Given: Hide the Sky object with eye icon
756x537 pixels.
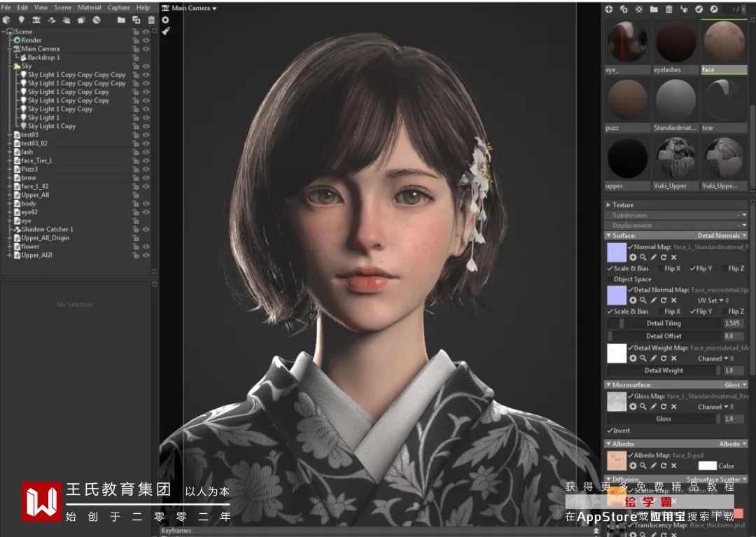Looking at the screenshot, I should [x=146, y=66].
